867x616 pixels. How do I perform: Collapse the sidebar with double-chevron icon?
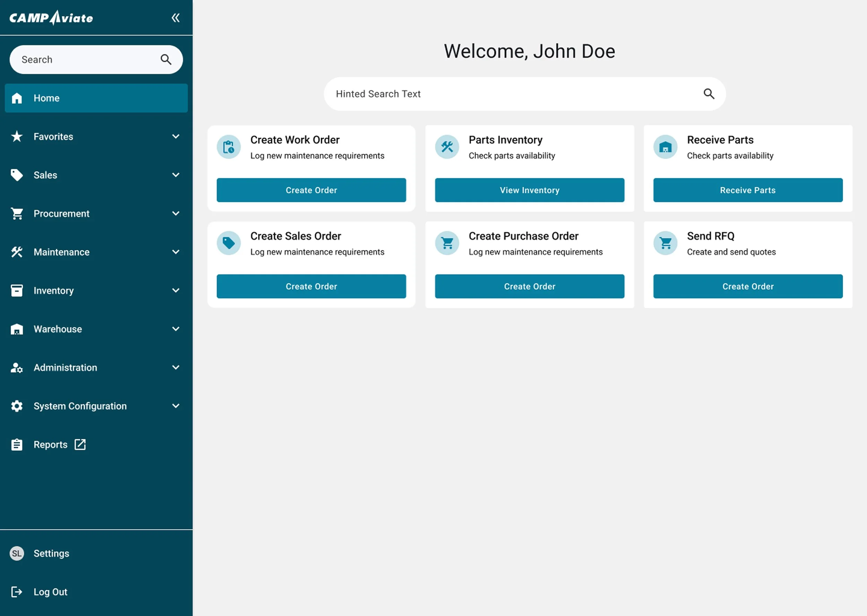175,18
